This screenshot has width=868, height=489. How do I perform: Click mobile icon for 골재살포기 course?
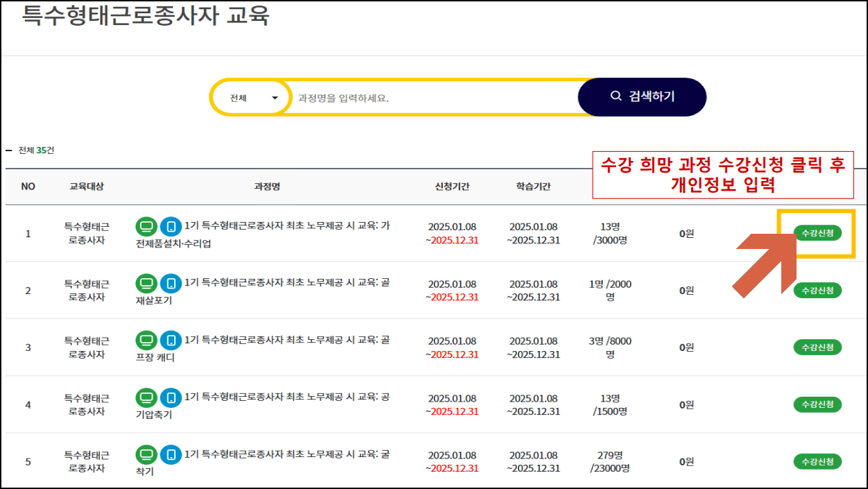click(x=171, y=284)
